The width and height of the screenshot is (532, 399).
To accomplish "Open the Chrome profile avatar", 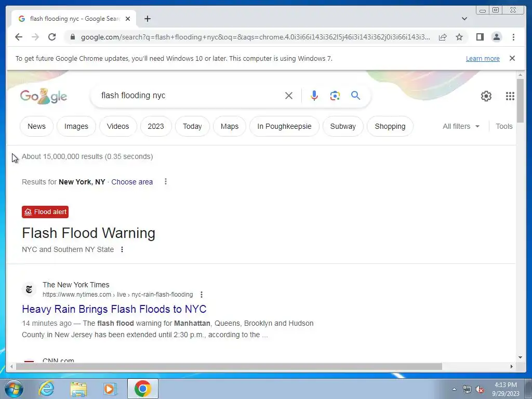I will tap(496, 37).
